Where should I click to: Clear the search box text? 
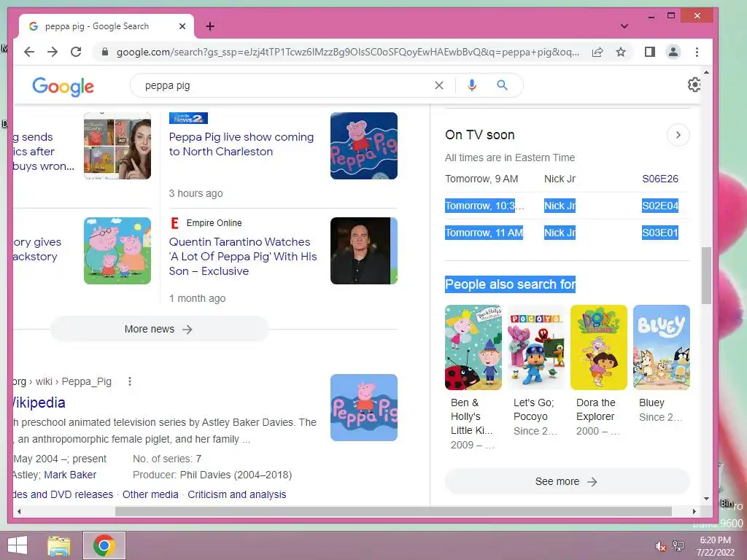(x=438, y=85)
